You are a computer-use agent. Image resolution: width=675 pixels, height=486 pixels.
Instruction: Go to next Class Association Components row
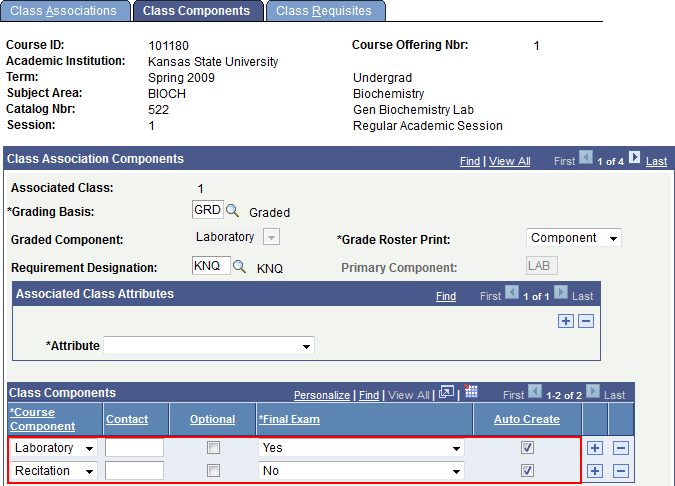coord(635,158)
